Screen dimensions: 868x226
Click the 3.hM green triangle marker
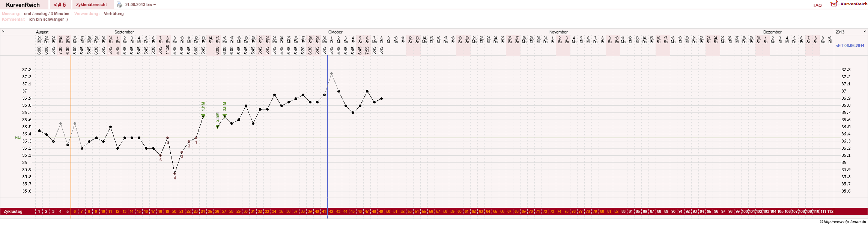point(224,116)
